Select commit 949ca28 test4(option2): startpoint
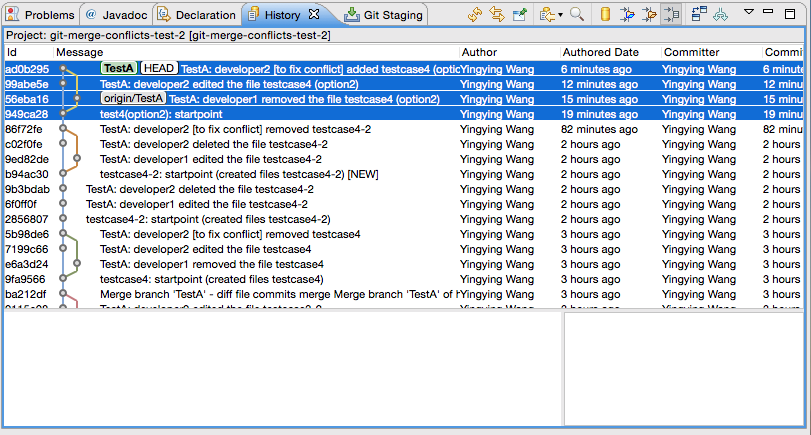The image size is (811, 435). coord(403,114)
